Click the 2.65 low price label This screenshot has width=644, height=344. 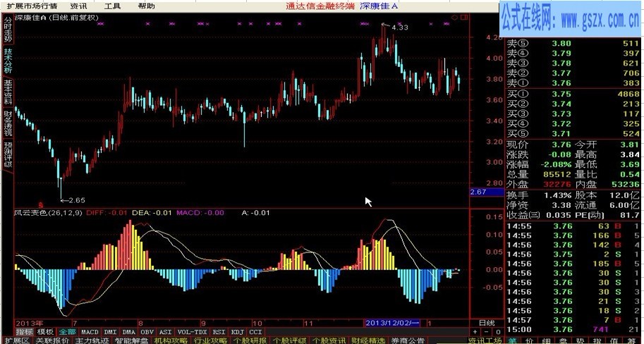(x=76, y=200)
